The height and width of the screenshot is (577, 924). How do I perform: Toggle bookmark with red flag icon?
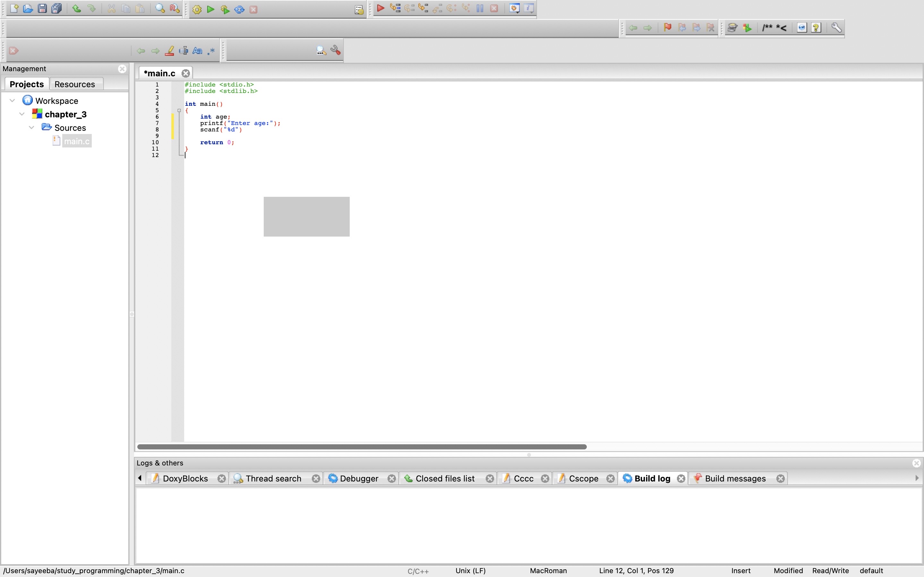[x=667, y=28]
